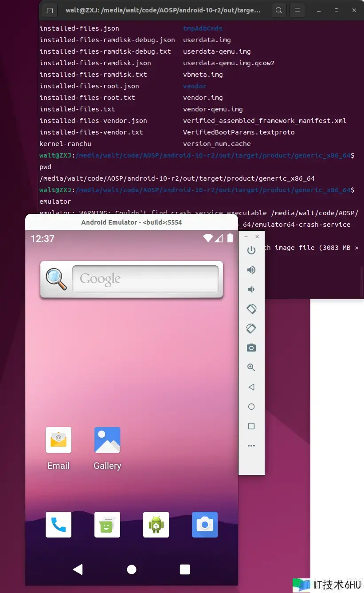
Task: Click sidebar Overview square button
Action: (251, 426)
